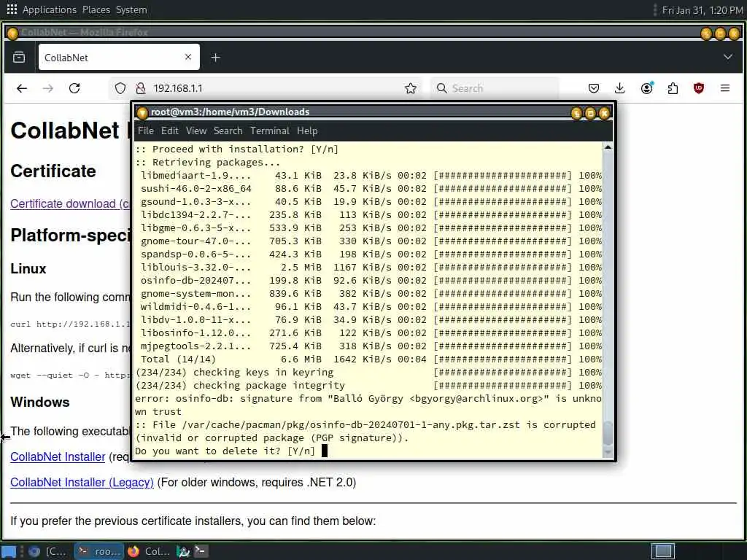This screenshot has height=560, width=747.
Task: Open the terminal Help menu
Action: pos(307,131)
